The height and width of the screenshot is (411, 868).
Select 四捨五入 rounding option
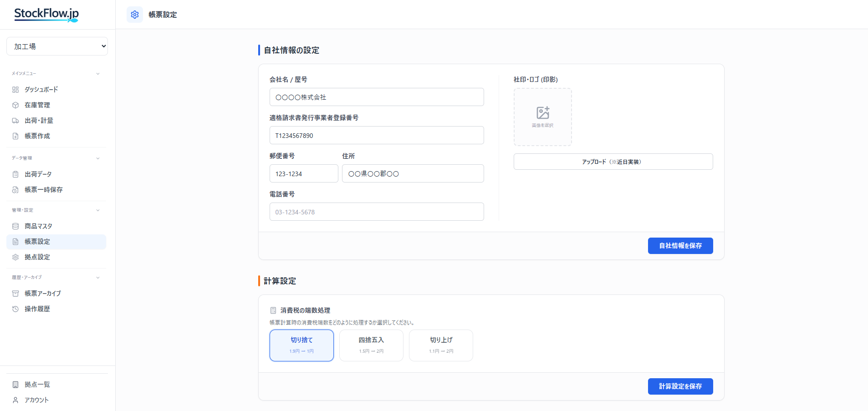[x=371, y=345]
